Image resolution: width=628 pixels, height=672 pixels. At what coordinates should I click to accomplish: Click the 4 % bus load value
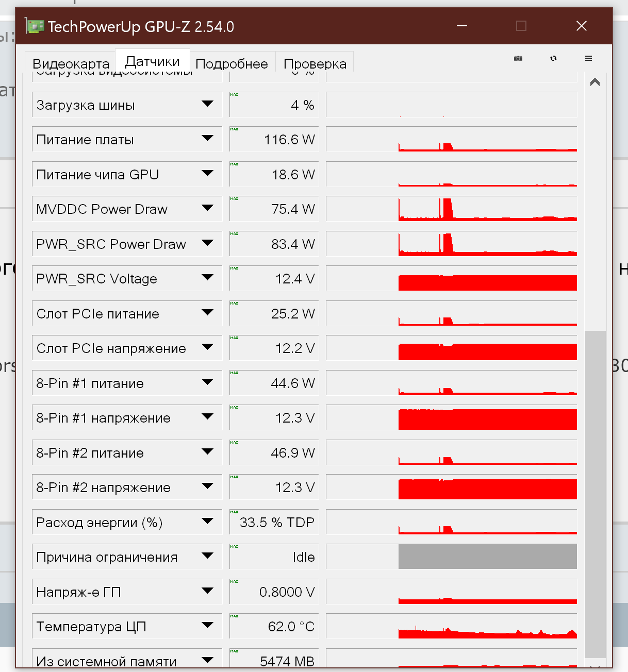click(274, 105)
